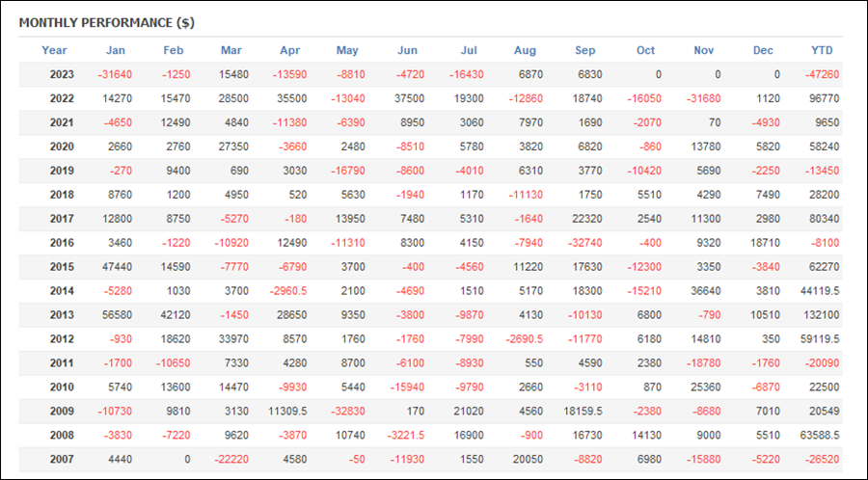Click the 2009 Sep value 18159.5

[583, 412]
